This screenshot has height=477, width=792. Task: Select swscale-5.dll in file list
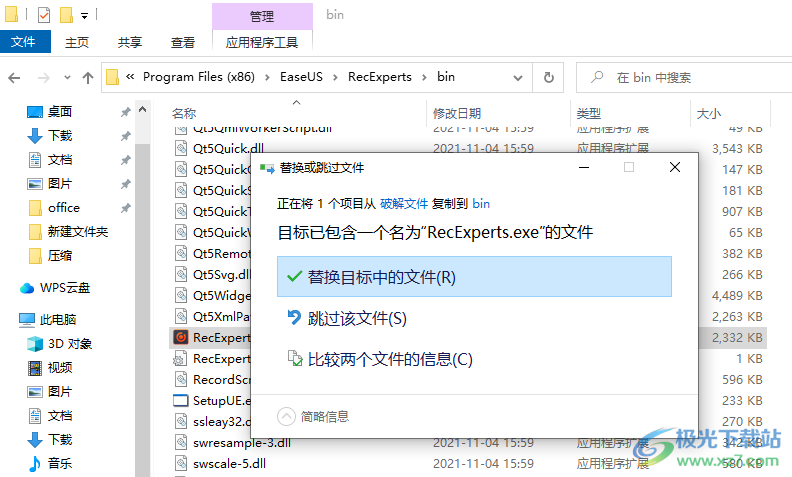(229, 463)
